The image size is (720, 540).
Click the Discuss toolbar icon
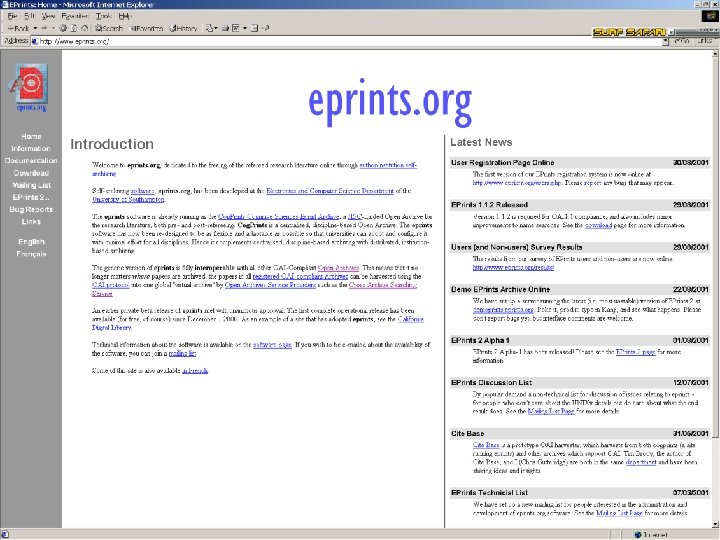pos(254,28)
